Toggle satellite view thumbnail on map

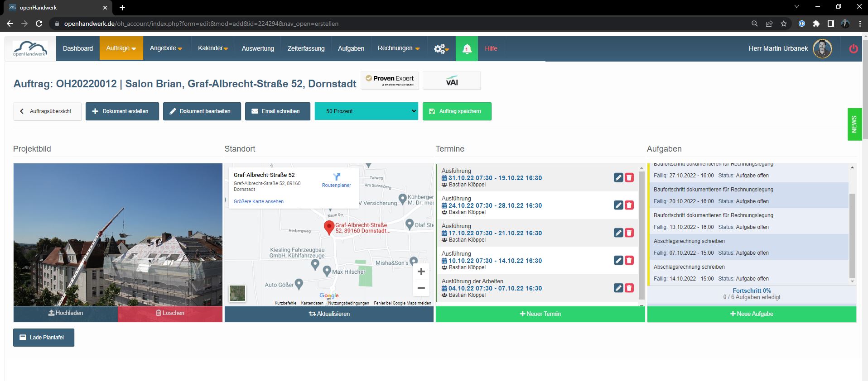click(x=237, y=293)
